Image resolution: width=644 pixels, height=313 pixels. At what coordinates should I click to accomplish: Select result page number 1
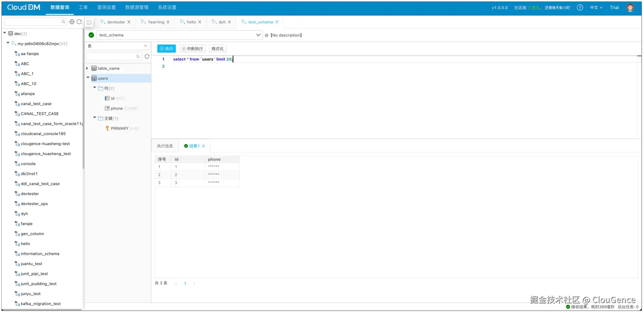pos(185,284)
